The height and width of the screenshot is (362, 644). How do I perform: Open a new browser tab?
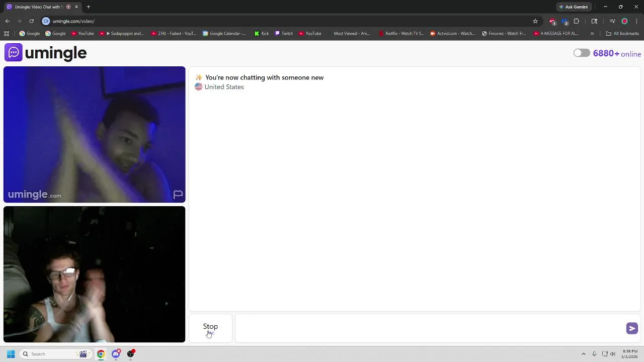tap(89, 7)
